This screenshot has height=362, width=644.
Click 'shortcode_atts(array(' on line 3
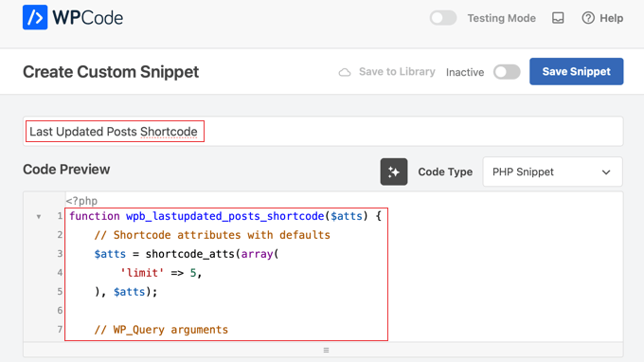(212, 254)
